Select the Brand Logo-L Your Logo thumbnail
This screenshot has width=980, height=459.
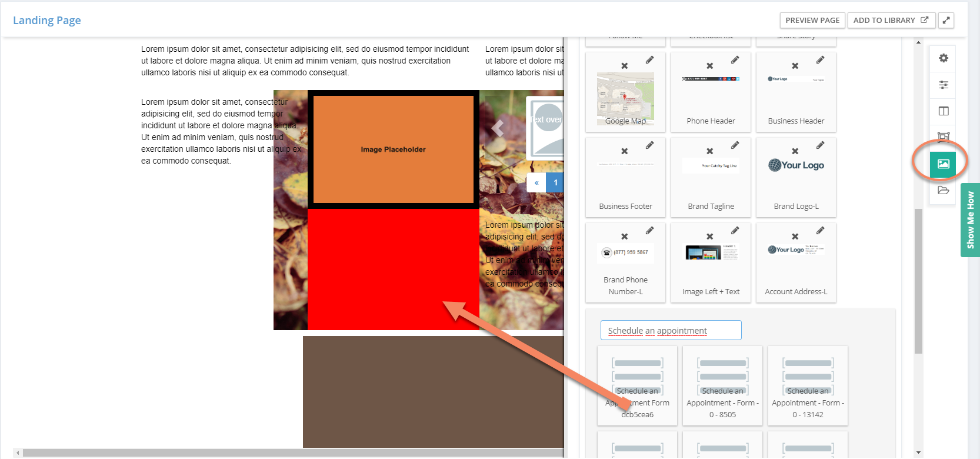796,165
